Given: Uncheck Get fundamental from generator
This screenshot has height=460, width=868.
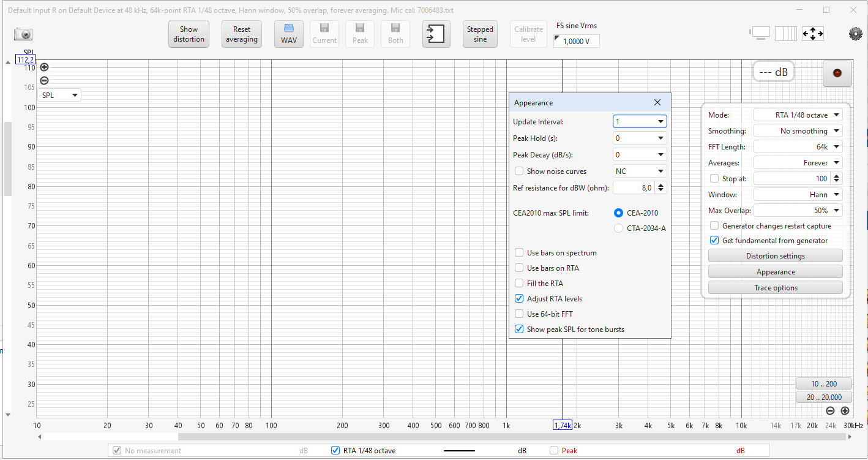Looking at the screenshot, I should [714, 241].
